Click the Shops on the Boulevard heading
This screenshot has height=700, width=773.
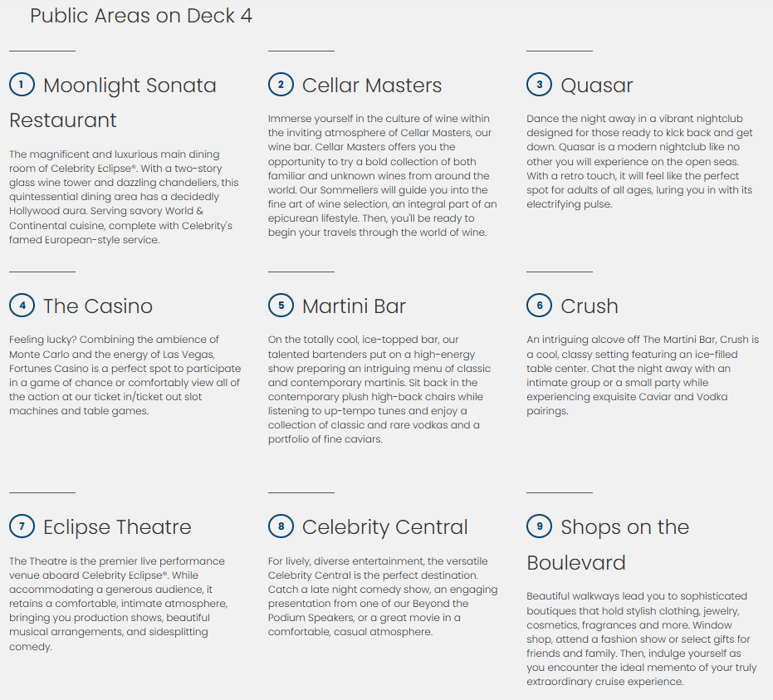624,527
